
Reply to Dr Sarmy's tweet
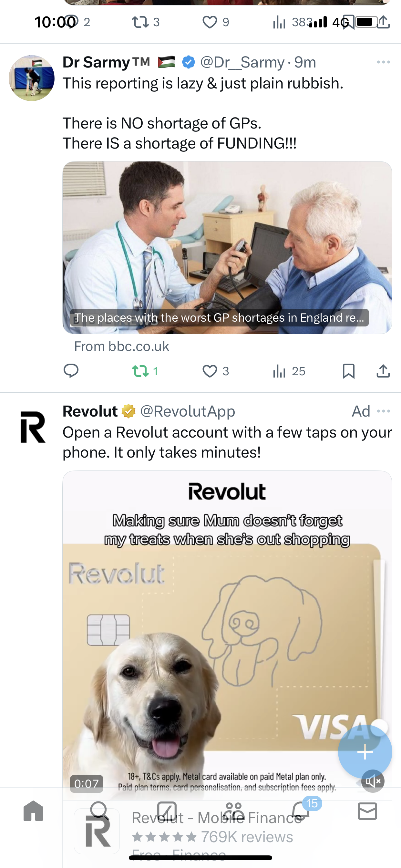[x=71, y=371]
